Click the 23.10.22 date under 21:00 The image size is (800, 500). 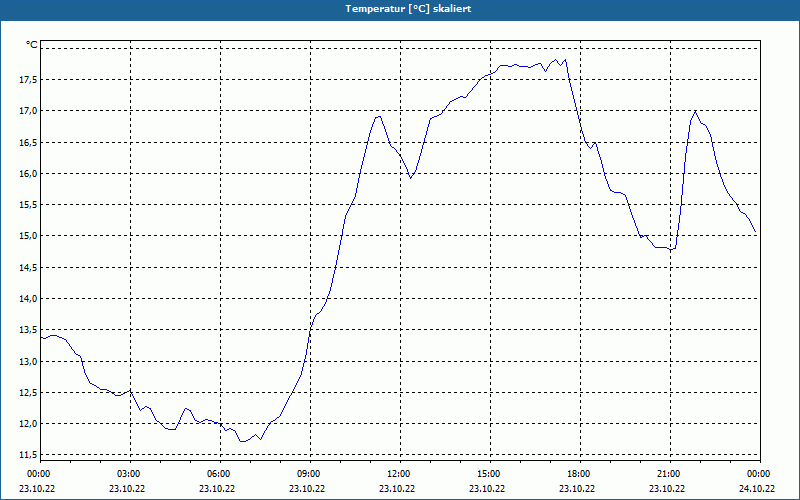(x=667, y=488)
